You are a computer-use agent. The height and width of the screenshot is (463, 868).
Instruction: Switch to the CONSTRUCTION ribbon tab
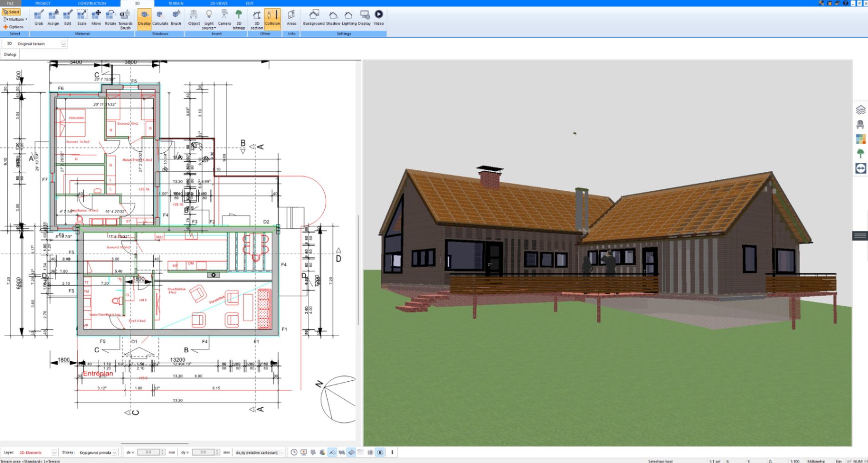coord(92,4)
